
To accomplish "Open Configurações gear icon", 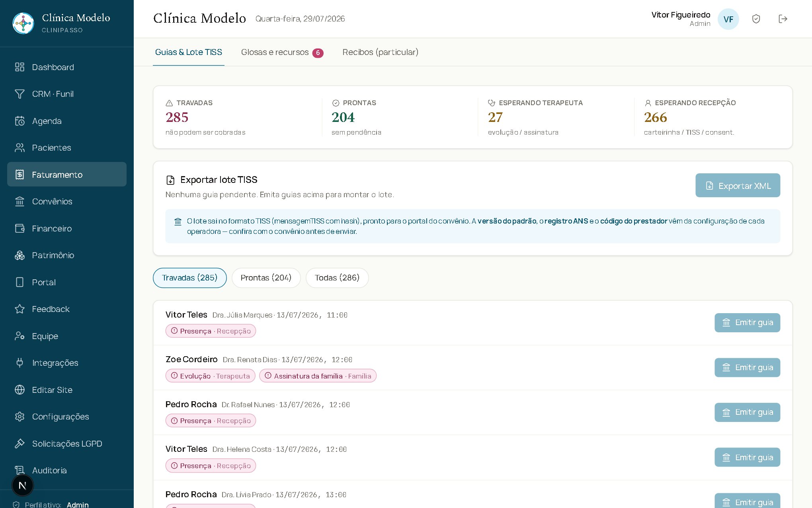I will [20, 417].
